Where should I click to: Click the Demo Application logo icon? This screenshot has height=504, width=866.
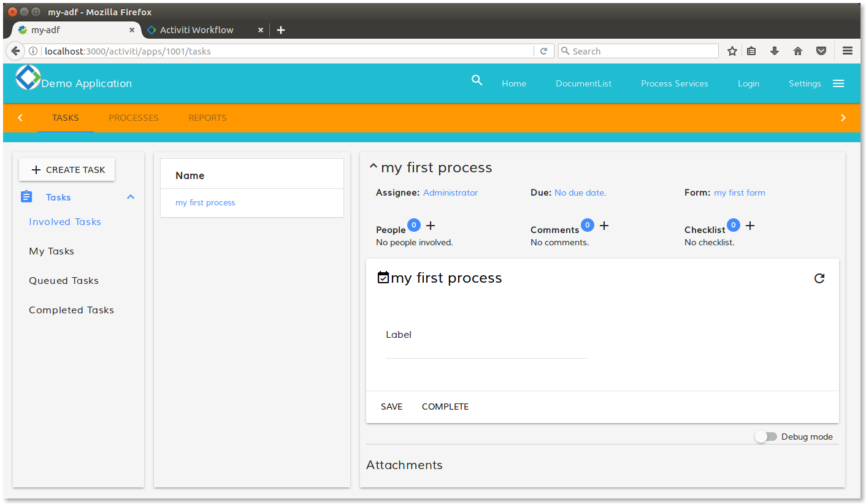[x=28, y=78]
